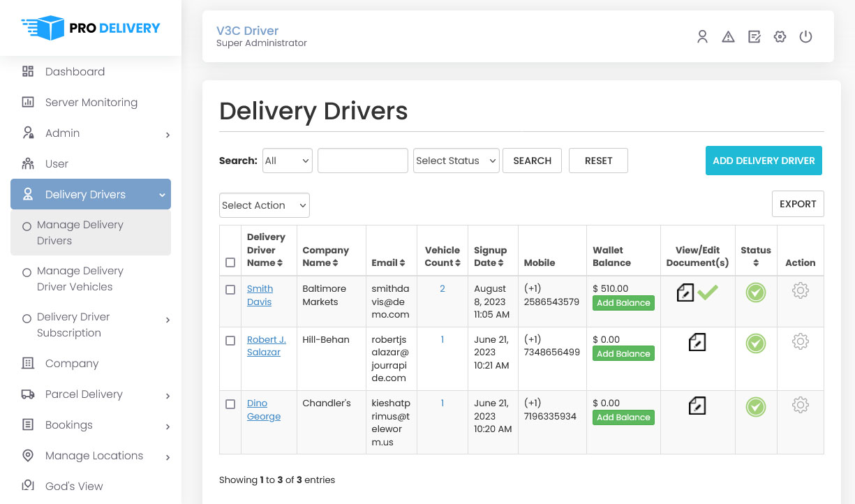Select Smith Davis row checkbox

click(x=230, y=290)
